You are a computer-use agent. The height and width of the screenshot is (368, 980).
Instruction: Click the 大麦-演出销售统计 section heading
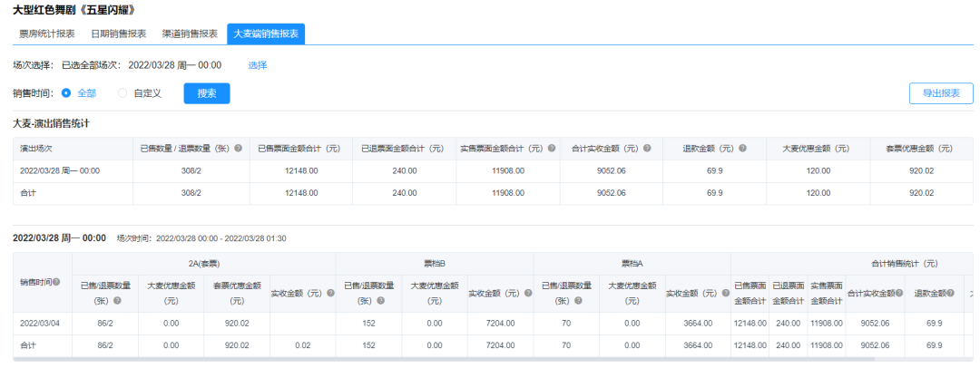(x=51, y=123)
